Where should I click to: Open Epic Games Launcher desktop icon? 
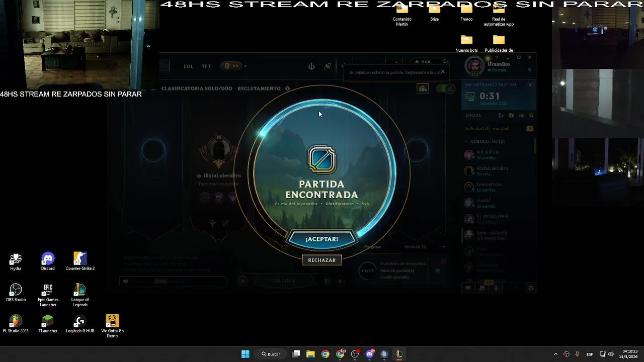click(48, 295)
